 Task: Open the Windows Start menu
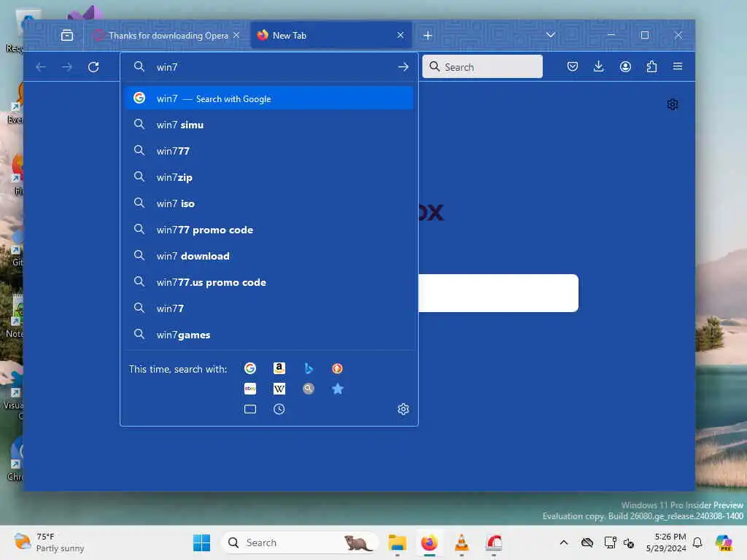click(x=201, y=542)
